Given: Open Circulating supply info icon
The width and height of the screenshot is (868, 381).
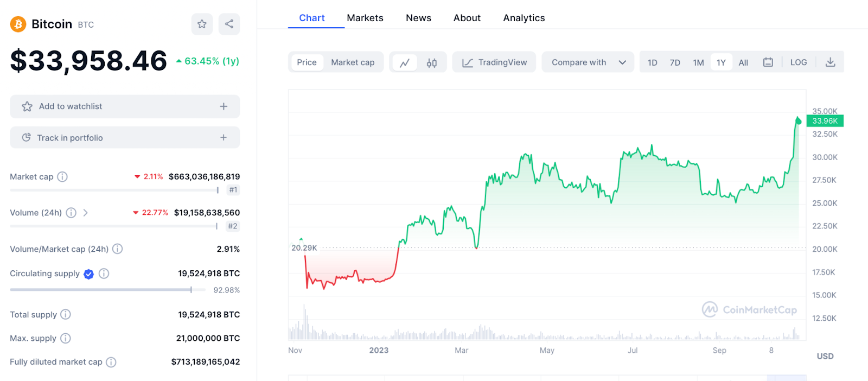Looking at the screenshot, I should tap(104, 274).
